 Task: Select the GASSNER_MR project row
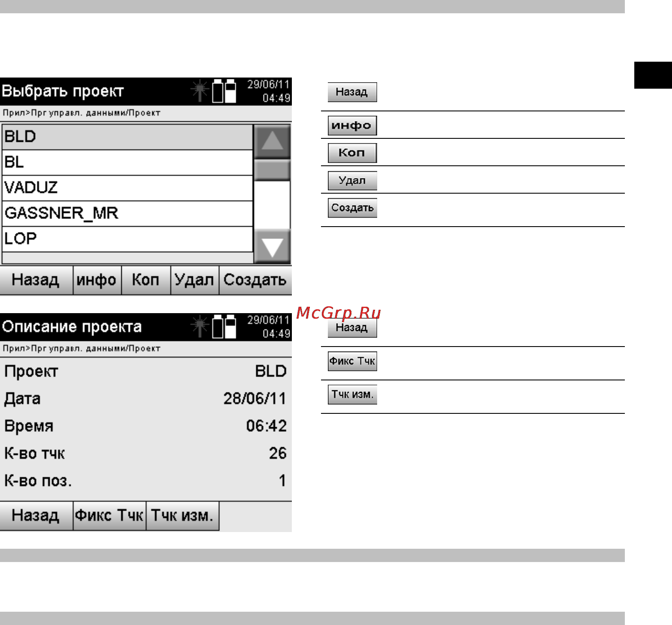(x=127, y=213)
